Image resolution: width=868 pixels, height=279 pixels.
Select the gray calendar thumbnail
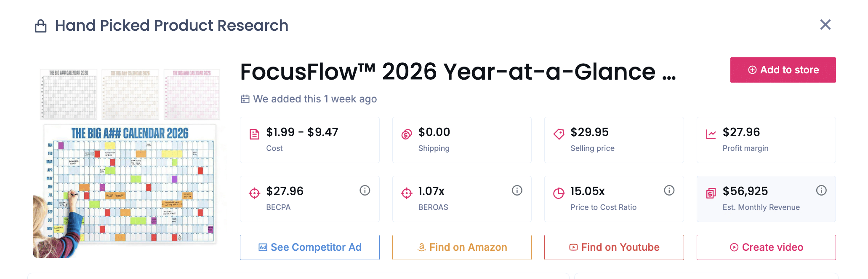[x=69, y=94]
